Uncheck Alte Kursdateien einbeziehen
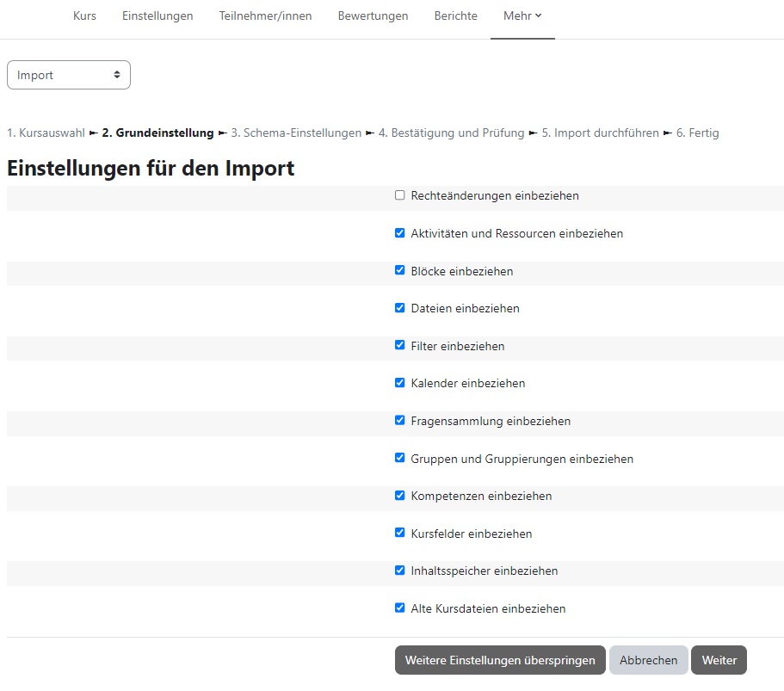The image size is (784, 691). (x=399, y=608)
